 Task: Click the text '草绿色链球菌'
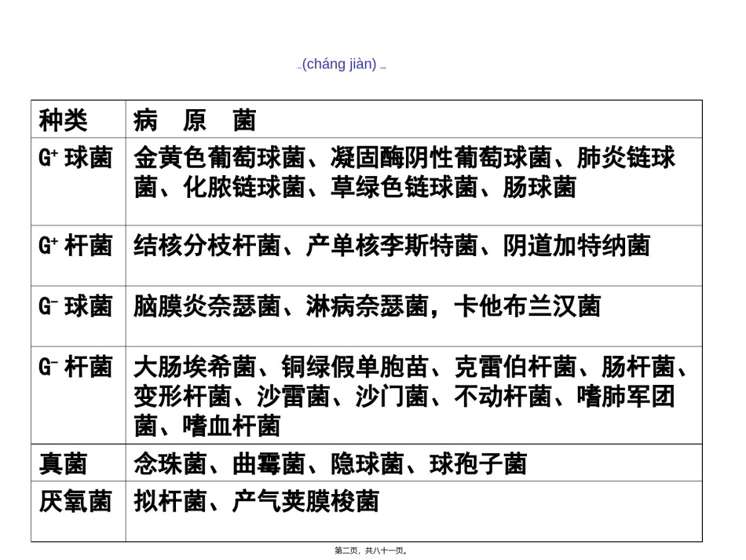pyautogui.click(x=404, y=187)
